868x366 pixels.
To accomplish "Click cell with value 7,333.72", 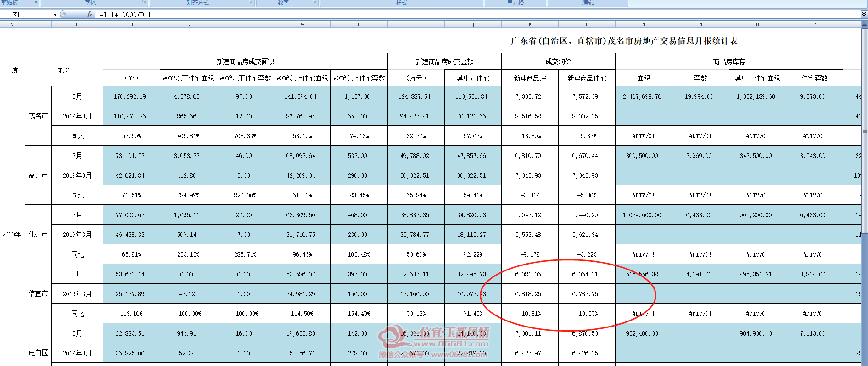I will [x=530, y=96].
